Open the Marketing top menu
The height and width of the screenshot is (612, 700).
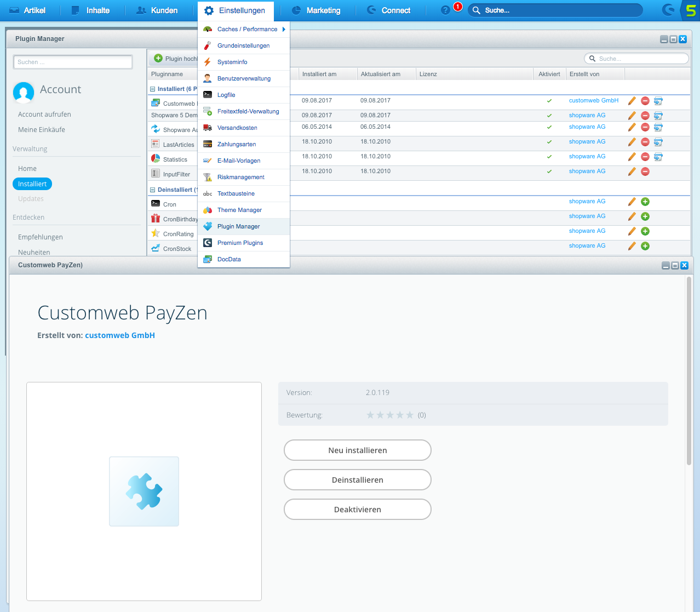click(316, 10)
